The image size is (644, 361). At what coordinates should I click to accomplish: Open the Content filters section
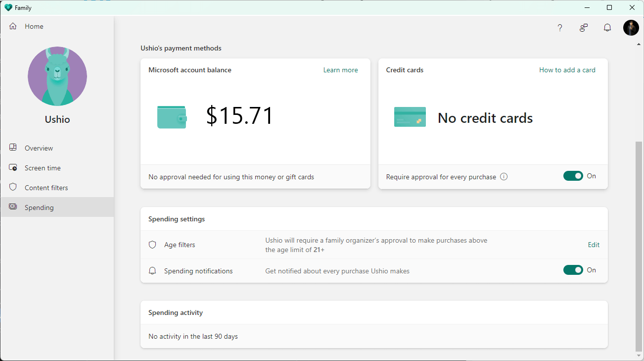coord(57,188)
